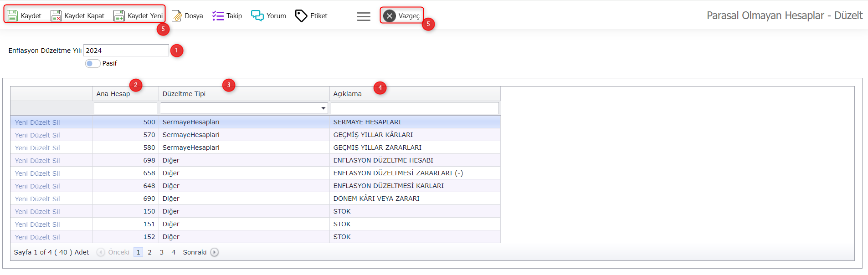Screen dimensions: 868x275
Task: Click Sil in the row for account 152
Action: [x=56, y=237]
